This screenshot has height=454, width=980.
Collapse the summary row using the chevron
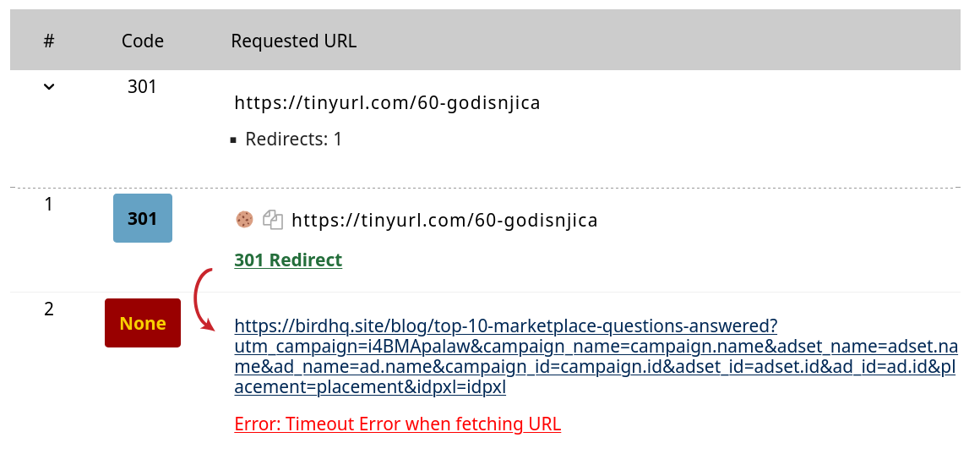click(x=49, y=87)
